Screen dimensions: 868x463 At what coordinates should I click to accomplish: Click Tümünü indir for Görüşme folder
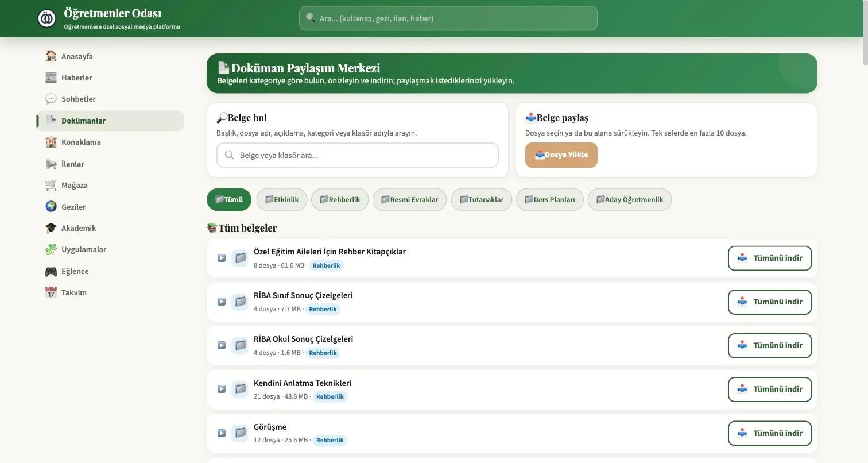pos(770,433)
